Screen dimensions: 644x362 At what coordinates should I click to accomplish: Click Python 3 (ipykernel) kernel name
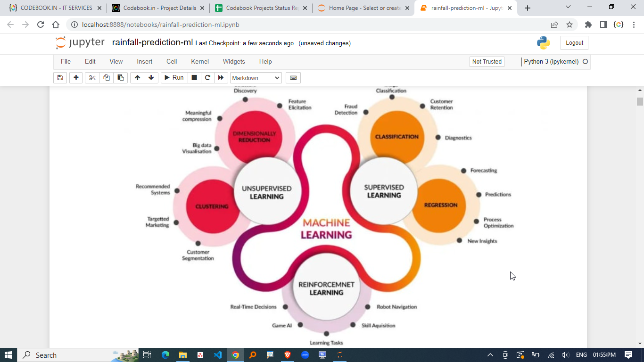tap(551, 62)
